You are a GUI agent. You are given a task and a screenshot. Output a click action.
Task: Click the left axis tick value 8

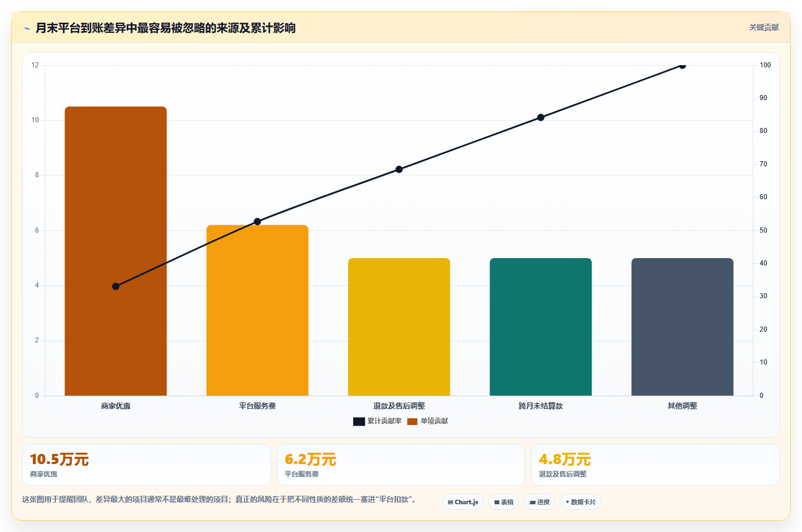(37, 175)
